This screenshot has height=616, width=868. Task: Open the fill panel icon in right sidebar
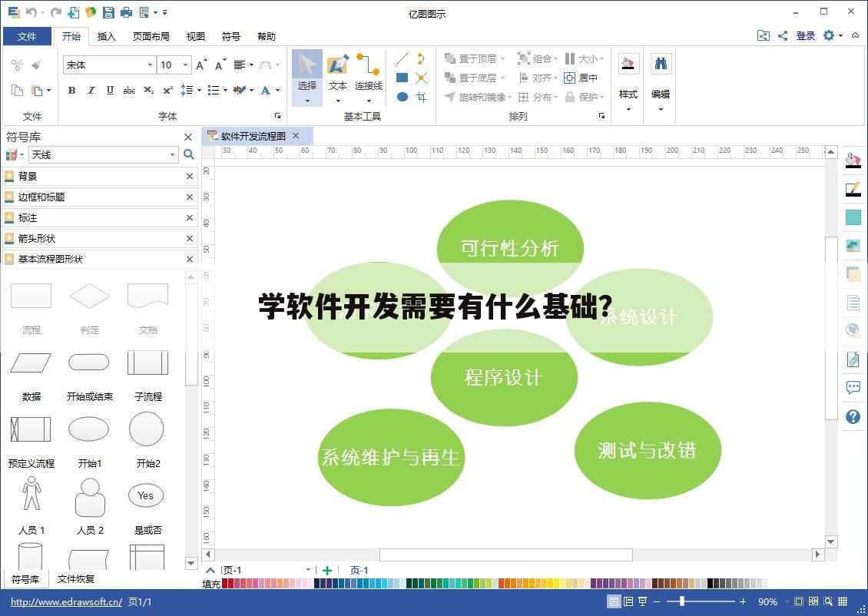tap(853, 161)
